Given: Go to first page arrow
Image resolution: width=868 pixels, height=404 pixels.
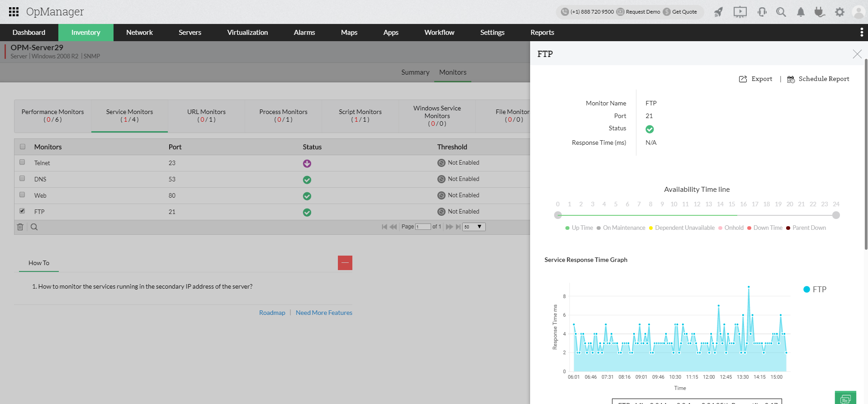Looking at the screenshot, I should pyautogui.click(x=384, y=227).
